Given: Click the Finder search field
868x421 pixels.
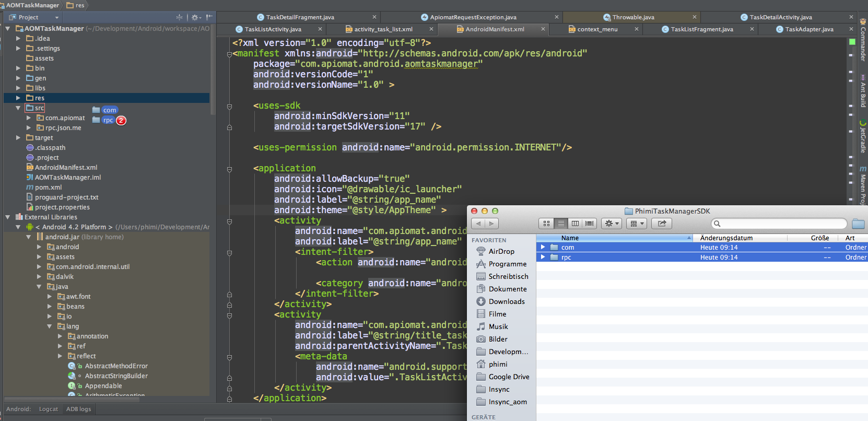Looking at the screenshot, I should click(778, 224).
